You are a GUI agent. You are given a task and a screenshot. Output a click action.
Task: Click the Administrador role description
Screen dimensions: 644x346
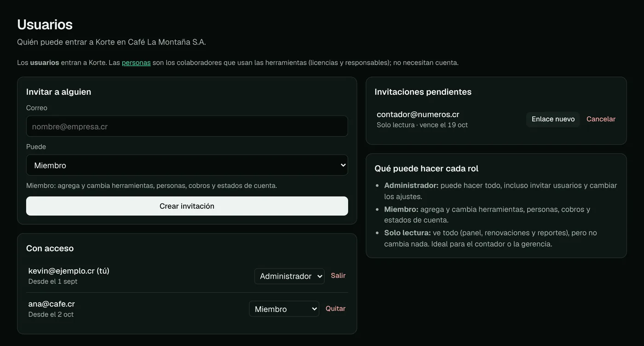pos(500,191)
